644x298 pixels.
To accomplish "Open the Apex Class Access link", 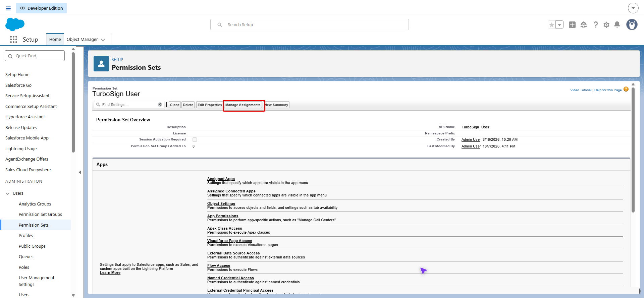I will tap(224, 228).
